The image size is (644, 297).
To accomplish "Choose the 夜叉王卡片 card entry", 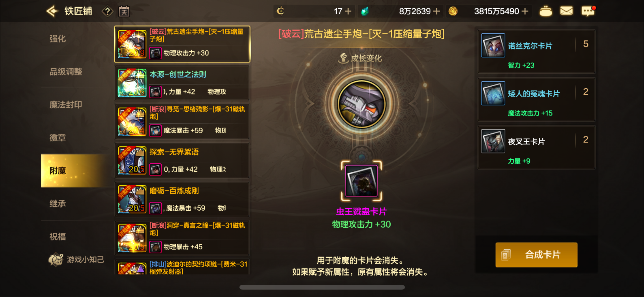I will pos(537,147).
